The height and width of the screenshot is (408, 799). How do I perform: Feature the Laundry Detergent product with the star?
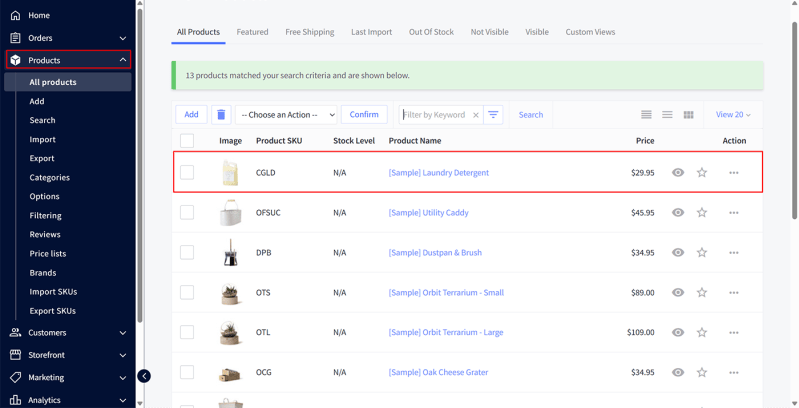(702, 173)
